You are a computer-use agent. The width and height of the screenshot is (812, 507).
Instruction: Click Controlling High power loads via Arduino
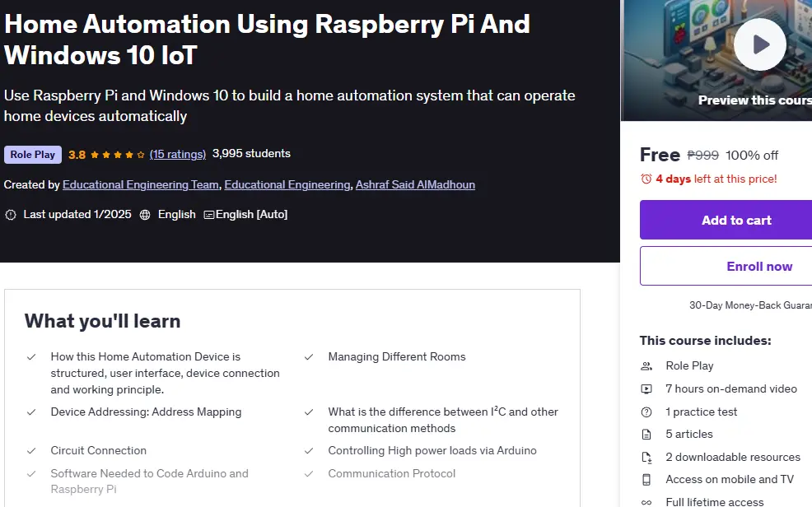pos(432,450)
